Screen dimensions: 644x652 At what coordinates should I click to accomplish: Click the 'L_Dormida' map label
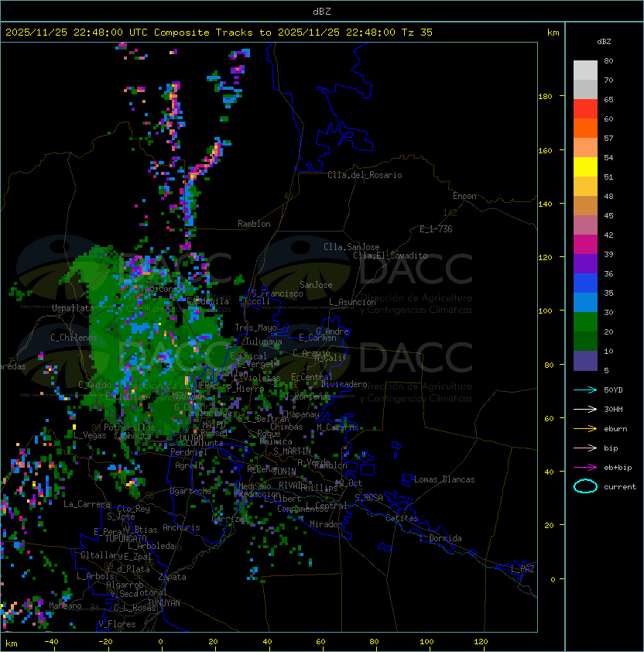[x=440, y=538]
